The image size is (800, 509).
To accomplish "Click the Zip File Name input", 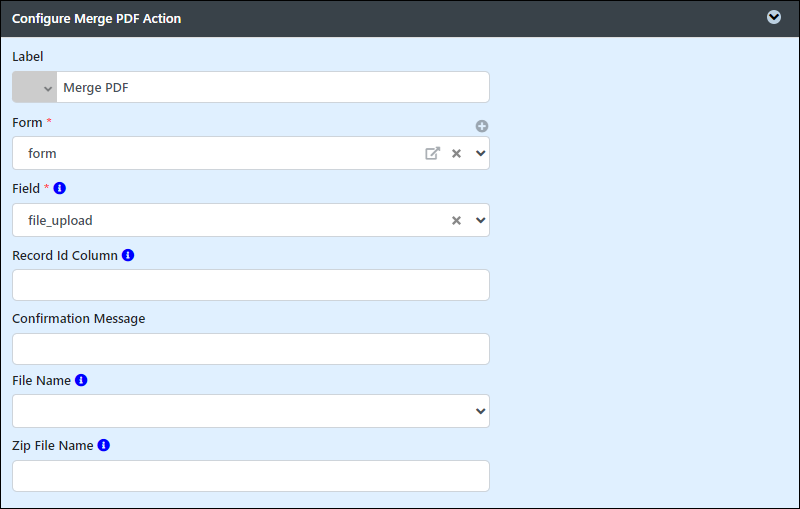I will tap(251, 476).
